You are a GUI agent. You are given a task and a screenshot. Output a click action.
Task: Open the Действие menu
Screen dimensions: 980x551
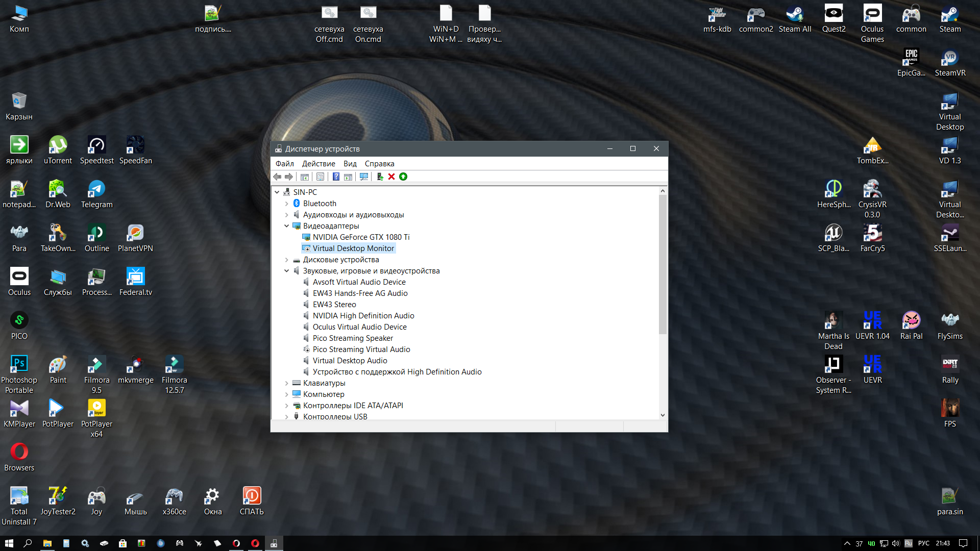318,164
